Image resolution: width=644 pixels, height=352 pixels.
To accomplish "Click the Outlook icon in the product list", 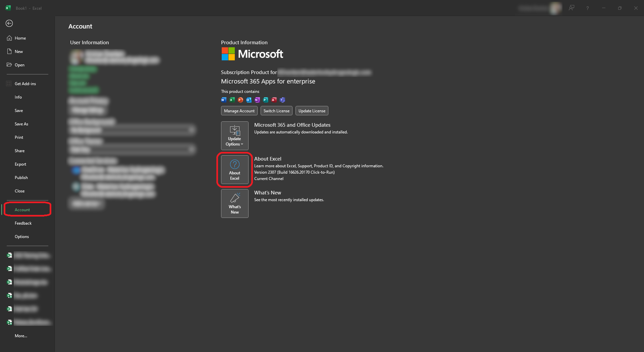I will [x=249, y=100].
